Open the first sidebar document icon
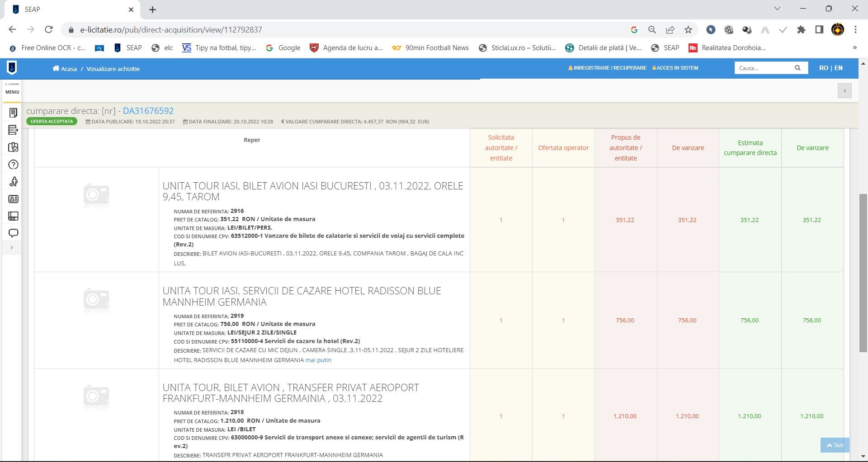This screenshot has width=868, height=462. [13, 113]
